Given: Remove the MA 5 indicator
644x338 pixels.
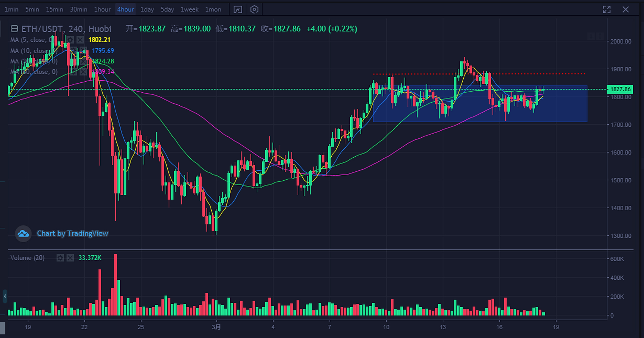Looking at the screenshot, I should (x=80, y=40).
